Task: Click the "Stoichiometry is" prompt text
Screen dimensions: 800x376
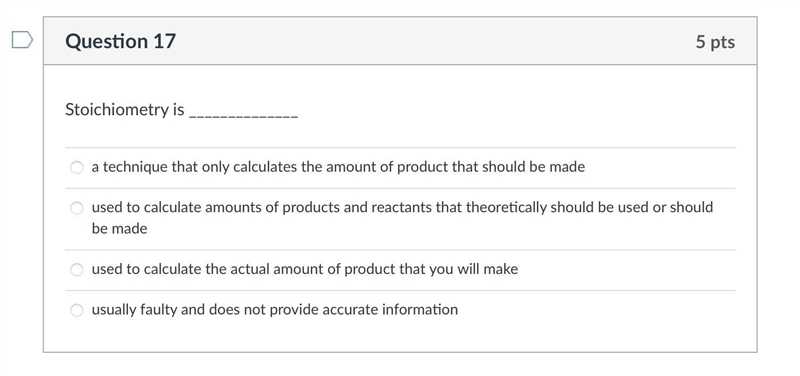Action: pos(125,110)
